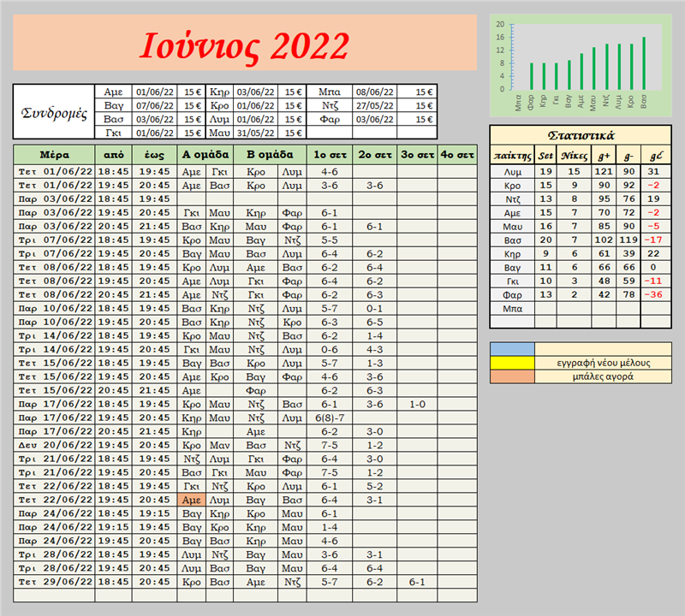Select the orange highlighted Αμε cell

click(192, 500)
